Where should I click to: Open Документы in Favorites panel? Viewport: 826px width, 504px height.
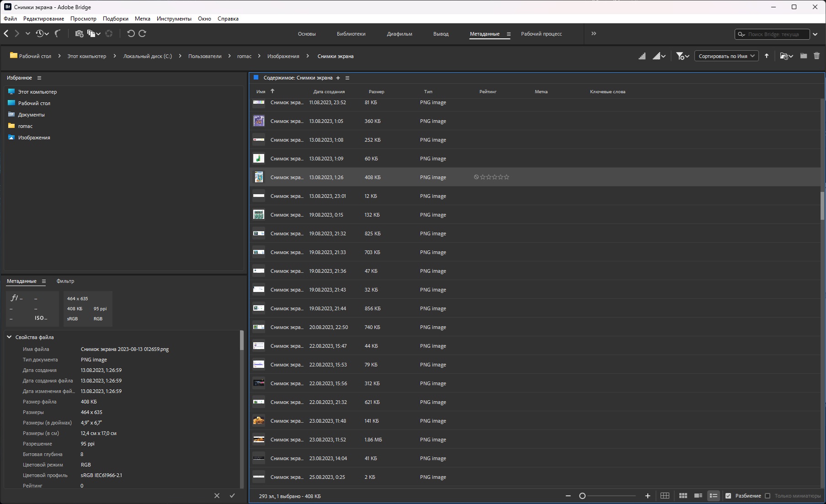click(x=31, y=115)
